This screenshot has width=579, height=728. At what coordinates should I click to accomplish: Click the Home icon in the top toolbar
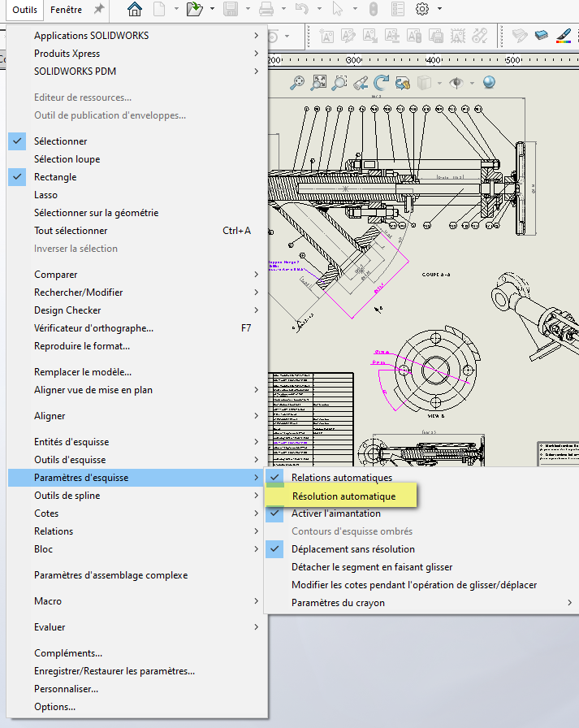pyautogui.click(x=135, y=9)
